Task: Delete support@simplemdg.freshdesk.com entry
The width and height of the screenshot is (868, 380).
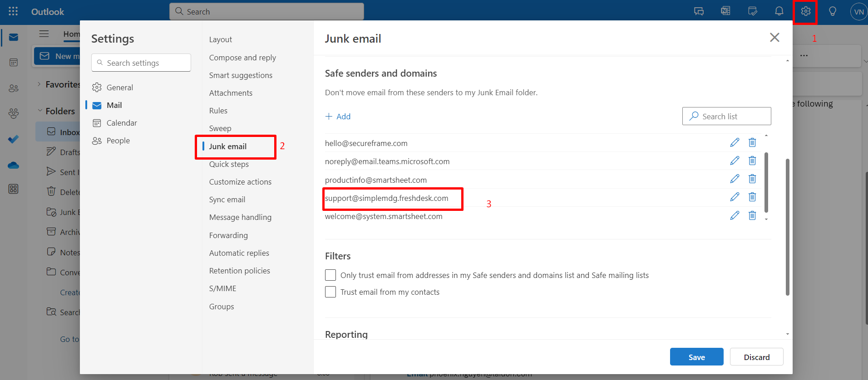Action: tap(752, 197)
